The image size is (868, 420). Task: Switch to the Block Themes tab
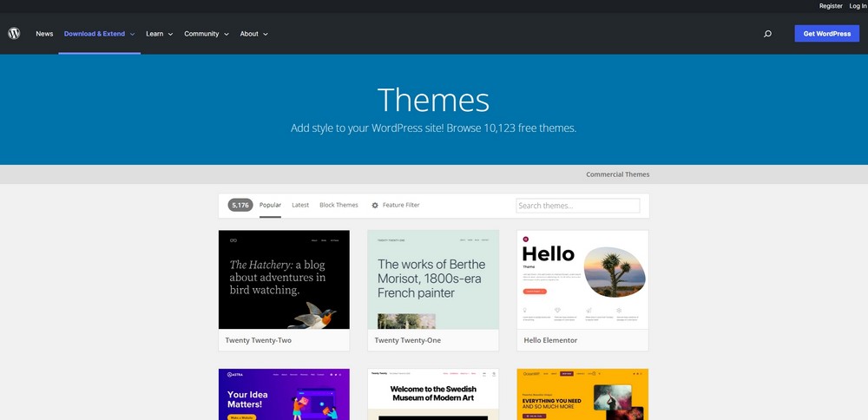339,206
